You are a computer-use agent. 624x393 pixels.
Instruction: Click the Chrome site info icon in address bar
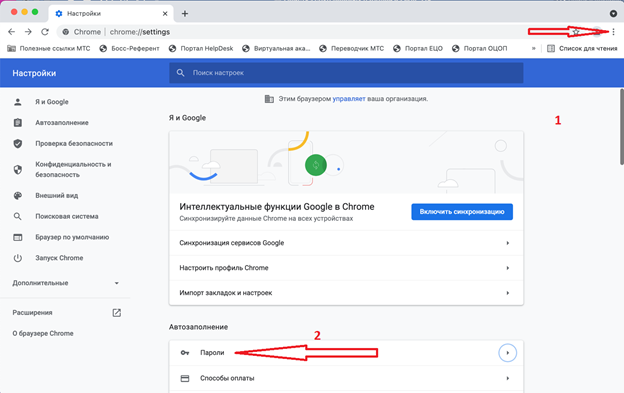[x=66, y=32]
